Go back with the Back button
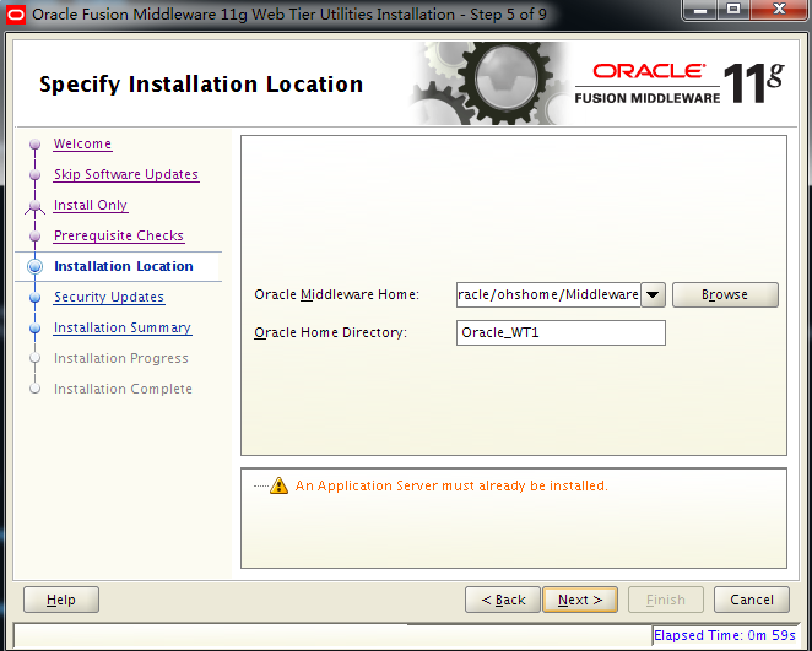The height and width of the screenshot is (651, 812). tap(503, 600)
